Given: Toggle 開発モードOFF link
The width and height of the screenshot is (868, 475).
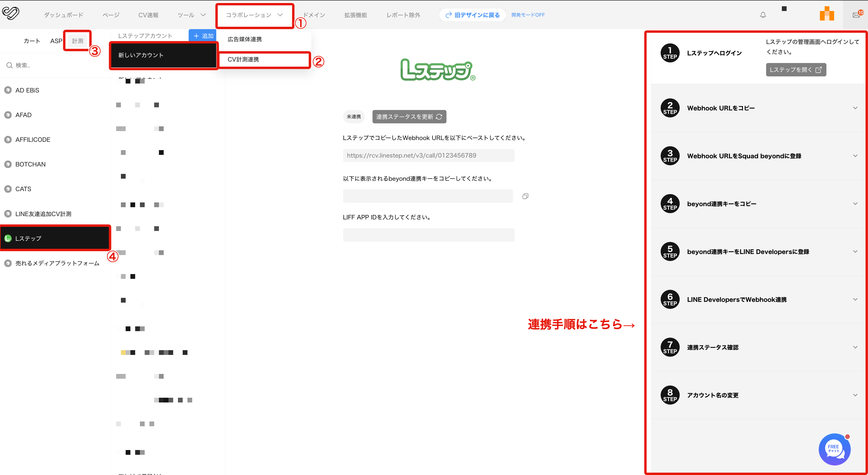Looking at the screenshot, I should click(x=528, y=15).
